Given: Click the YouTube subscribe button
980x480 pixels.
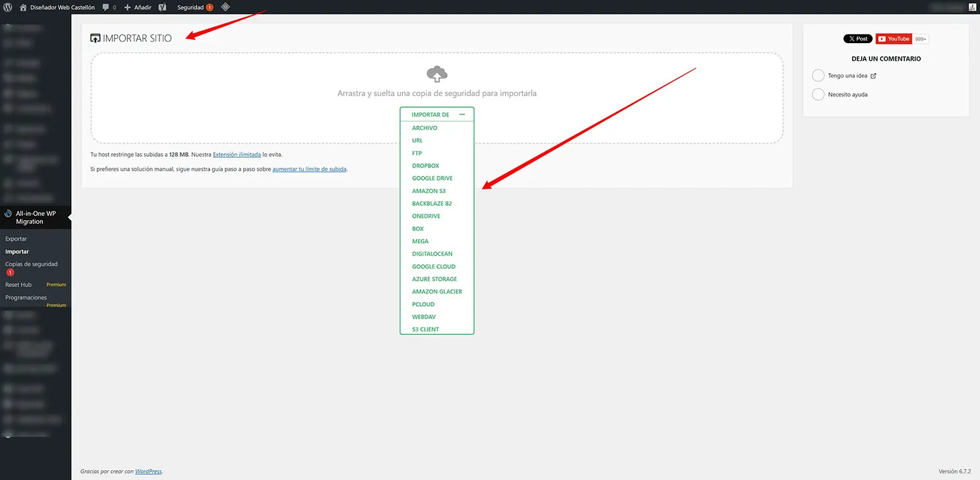Looking at the screenshot, I should 894,39.
